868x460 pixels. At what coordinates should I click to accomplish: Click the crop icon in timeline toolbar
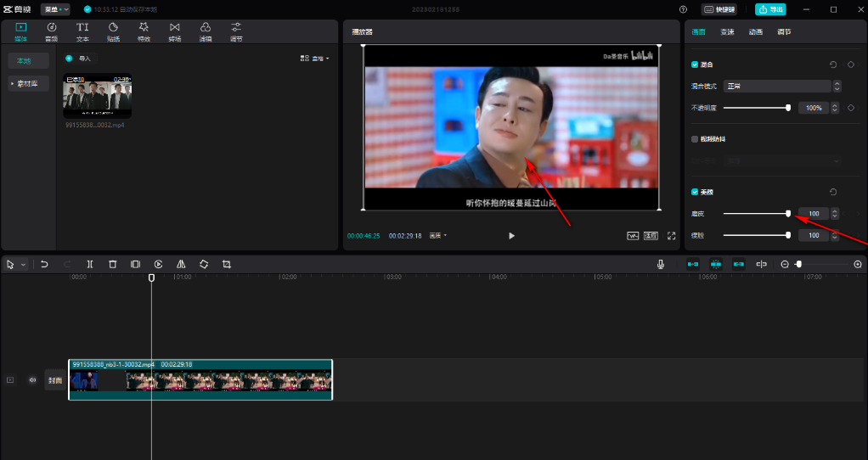tap(227, 264)
